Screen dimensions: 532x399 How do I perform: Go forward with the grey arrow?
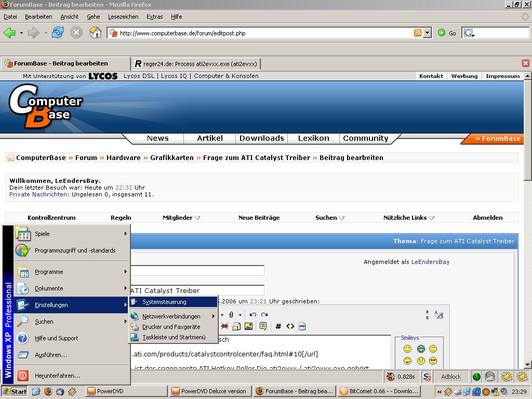point(33,33)
